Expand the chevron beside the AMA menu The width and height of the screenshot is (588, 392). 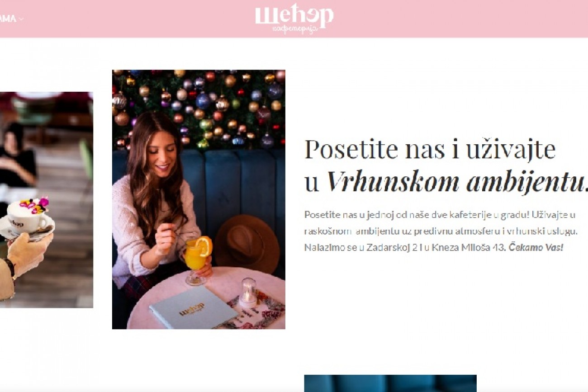(x=21, y=19)
